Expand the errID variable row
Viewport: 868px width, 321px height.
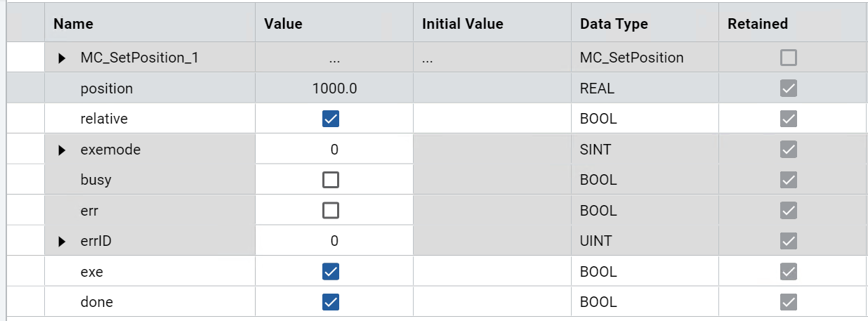pyautogui.click(x=62, y=242)
